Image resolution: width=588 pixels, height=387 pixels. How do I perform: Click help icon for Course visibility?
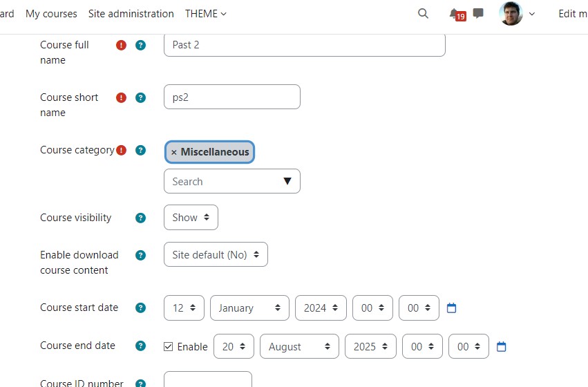click(141, 218)
